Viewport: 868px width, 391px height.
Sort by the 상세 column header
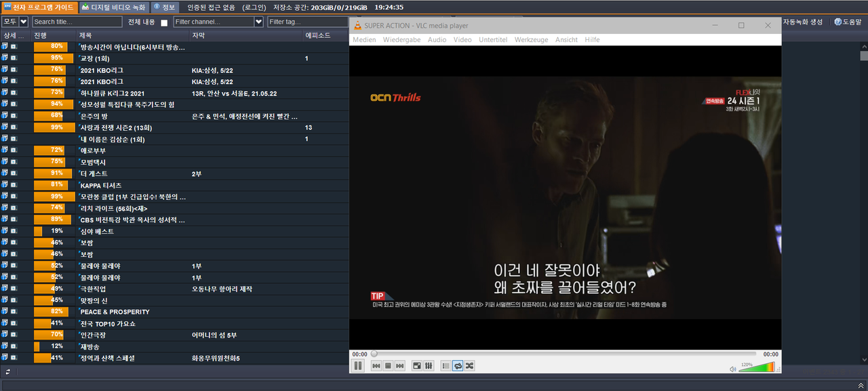pos(15,35)
